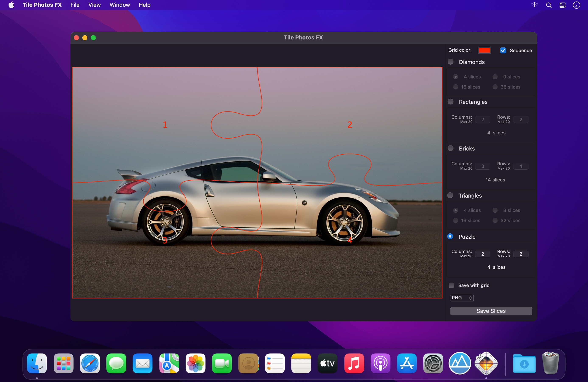Image resolution: width=588 pixels, height=382 pixels.
Task: Open the PNG format dropdown
Action: pyautogui.click(x=461, y=298)
